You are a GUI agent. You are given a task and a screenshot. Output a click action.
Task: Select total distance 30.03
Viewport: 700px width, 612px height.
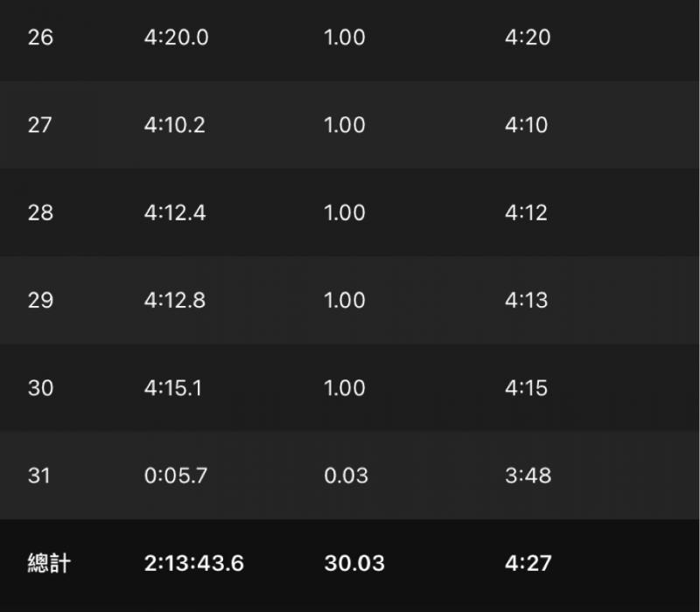[353, 563]
